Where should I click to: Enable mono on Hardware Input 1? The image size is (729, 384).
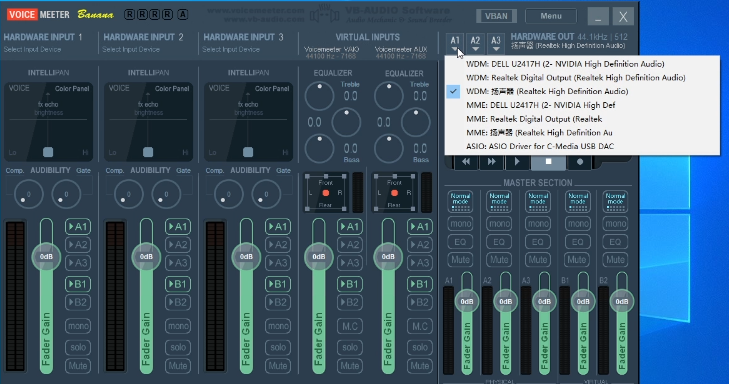pyautogui.click(x=78, y=326)
